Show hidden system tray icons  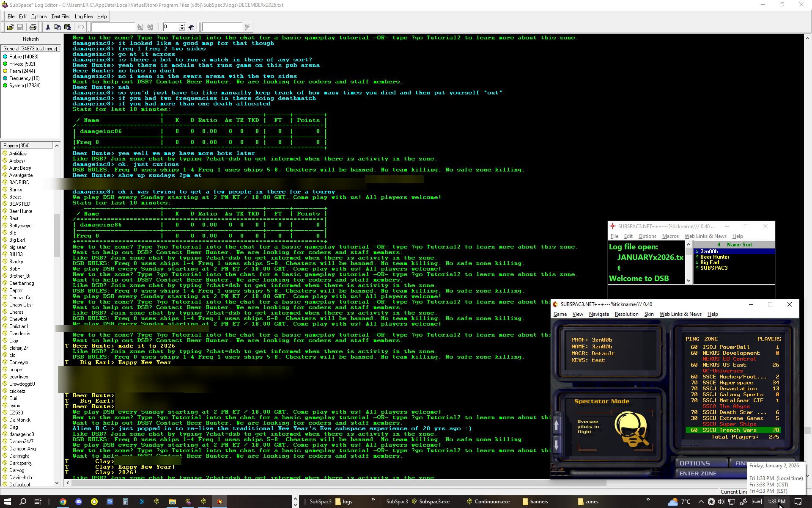[701, 502]
